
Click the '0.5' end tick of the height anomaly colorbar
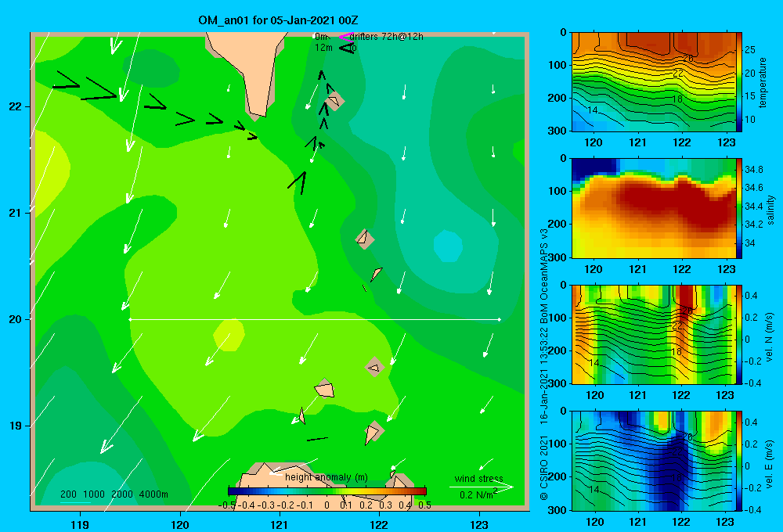click(424, 505)
